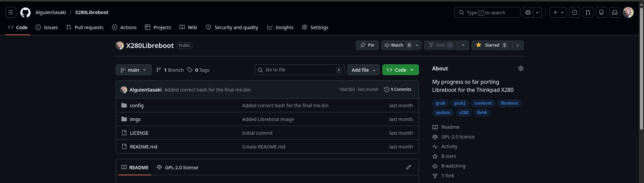The height and width of the screenshot is (183, 644).
Task: Edit the README with the pencil icon
Action: [409, 167]
